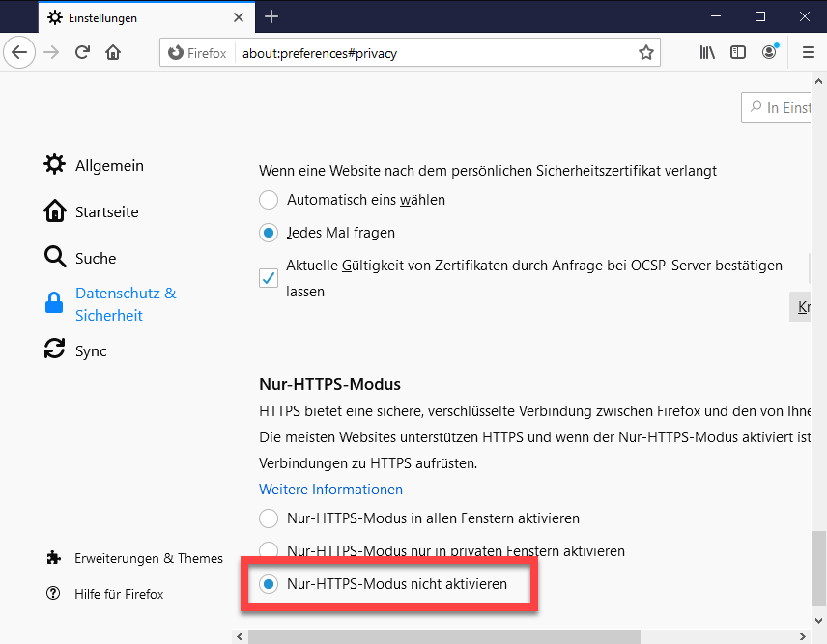Choose 'Nur-HTTPS-Modus nicht aktivieren' option
Image resolution: width=827 pixels, height=644 pixels.
click(269, 584)
